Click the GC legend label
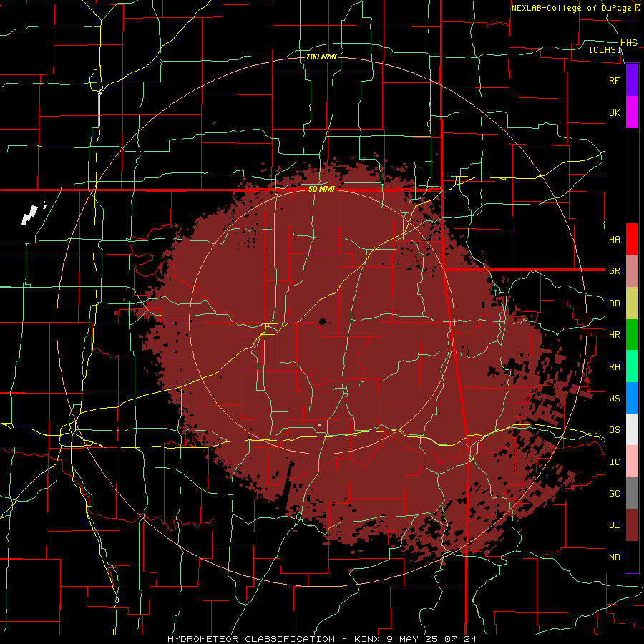644x644 pixels. (x=614, y=493)
